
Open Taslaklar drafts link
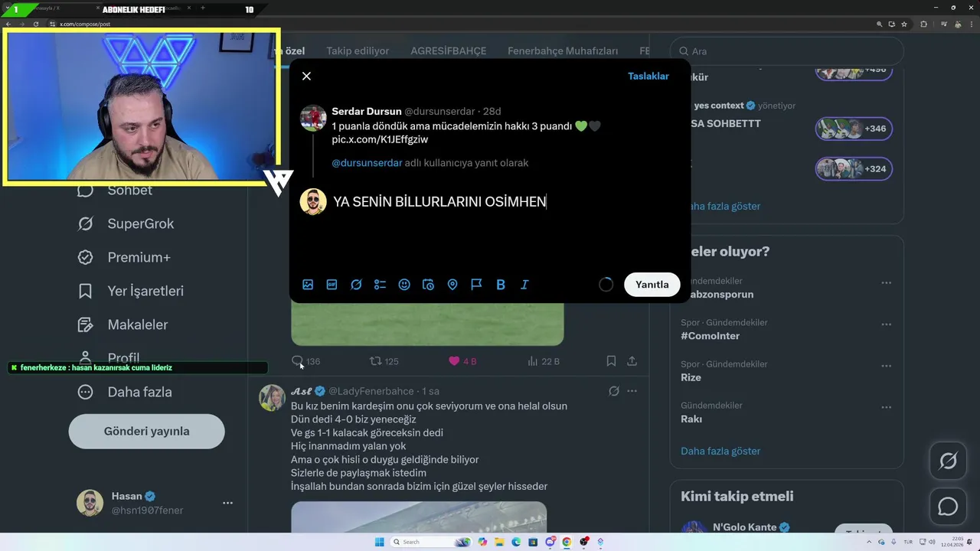(x=648, y=76)
